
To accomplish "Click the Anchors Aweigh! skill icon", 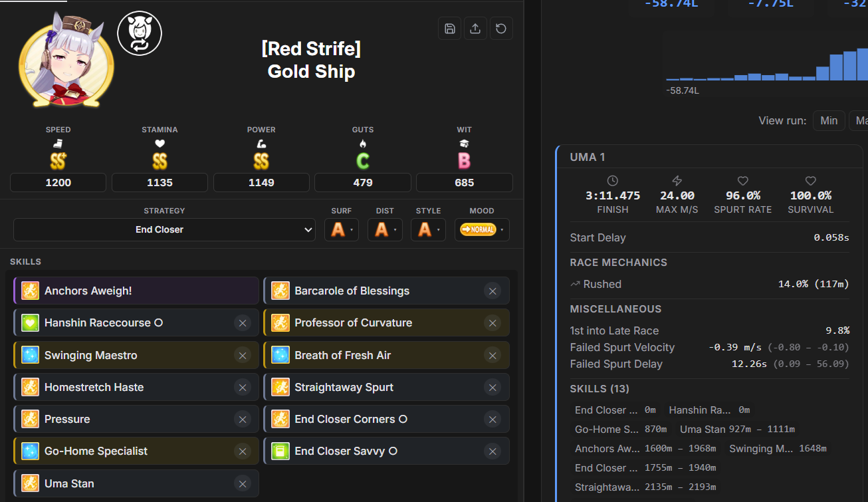I will point(30,291).
